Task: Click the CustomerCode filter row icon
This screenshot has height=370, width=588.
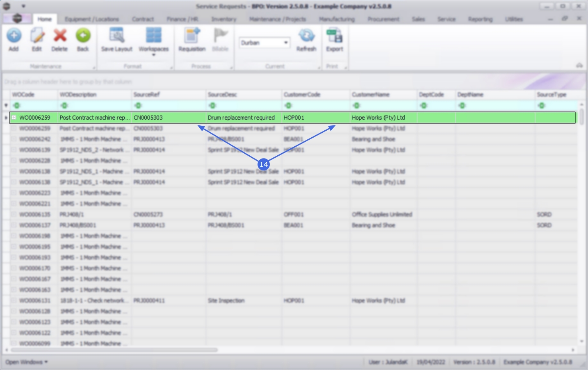Action: [x=288, y=106]
